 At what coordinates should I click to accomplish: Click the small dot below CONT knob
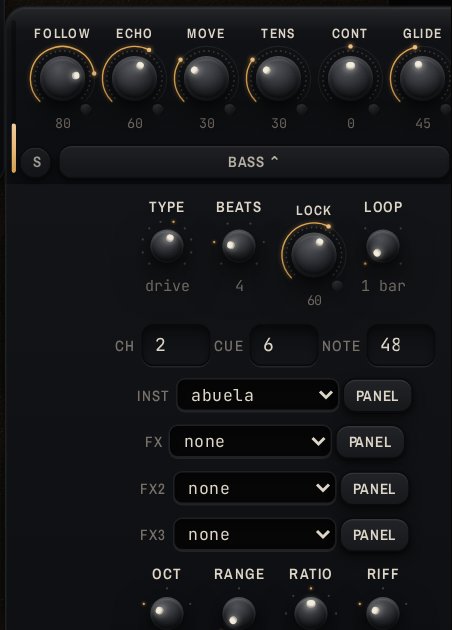tap(374, 109)
